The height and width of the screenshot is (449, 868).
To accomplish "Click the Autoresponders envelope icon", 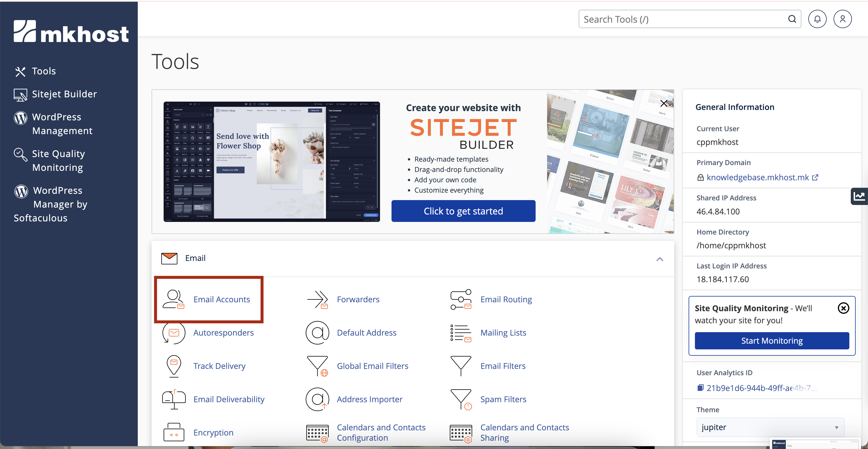I will (174, 333).
